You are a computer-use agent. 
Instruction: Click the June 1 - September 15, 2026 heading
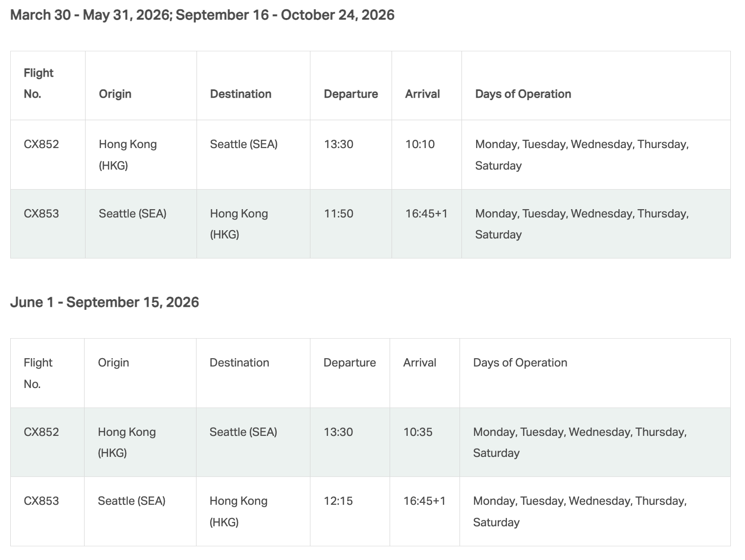coord(105,302)
